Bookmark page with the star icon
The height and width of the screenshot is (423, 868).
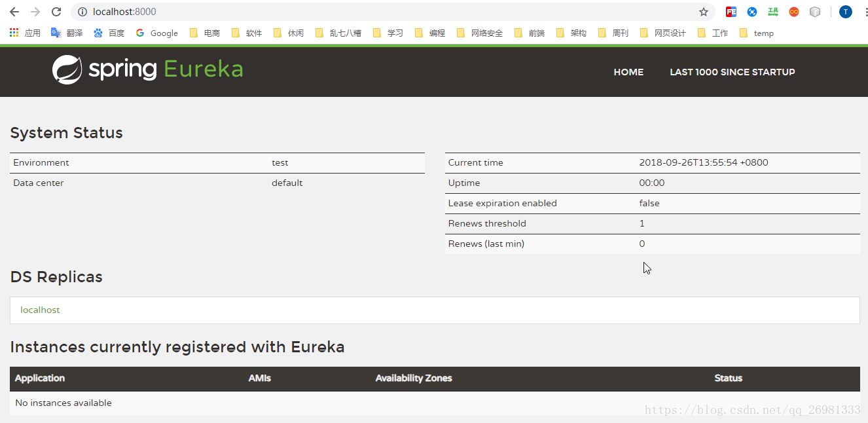click(x=704, y=12)
